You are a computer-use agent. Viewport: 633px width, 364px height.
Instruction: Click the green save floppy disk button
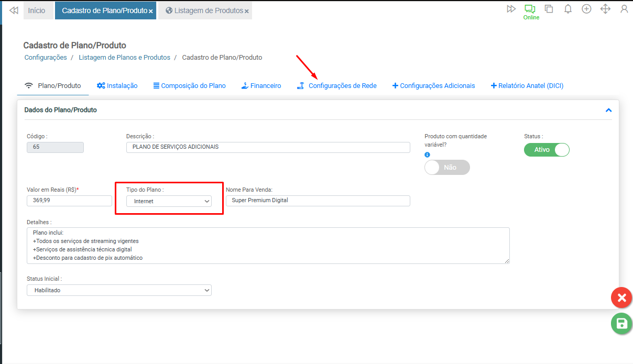[621, 323]
